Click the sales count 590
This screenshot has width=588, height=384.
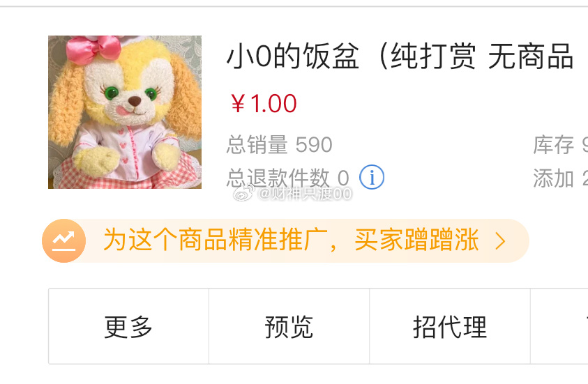[314, 145]
